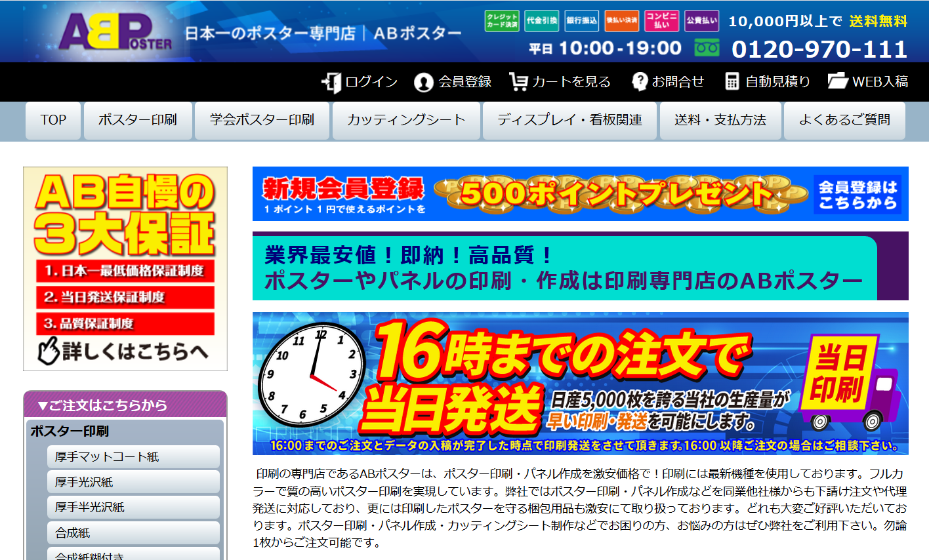929x560 pixels.
Task: Open the 学会ポスター印刷 menu item
Action: (x=262, y=121)
